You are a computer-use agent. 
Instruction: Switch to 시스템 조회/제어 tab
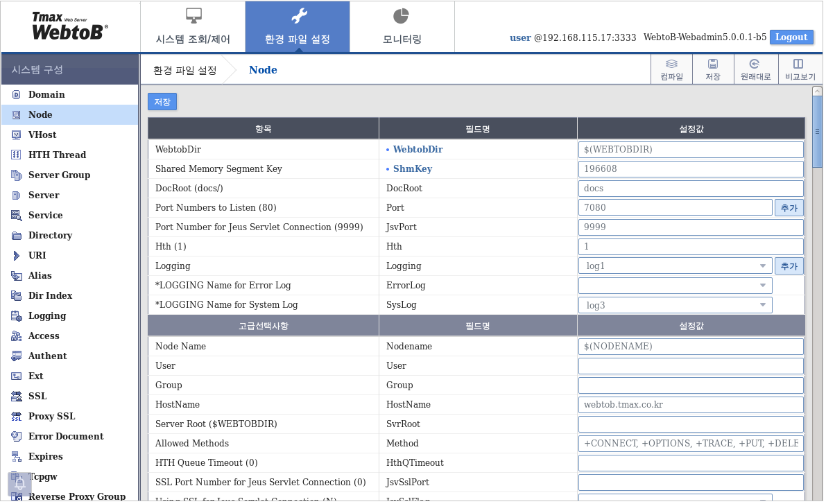(x=192, y=26)
